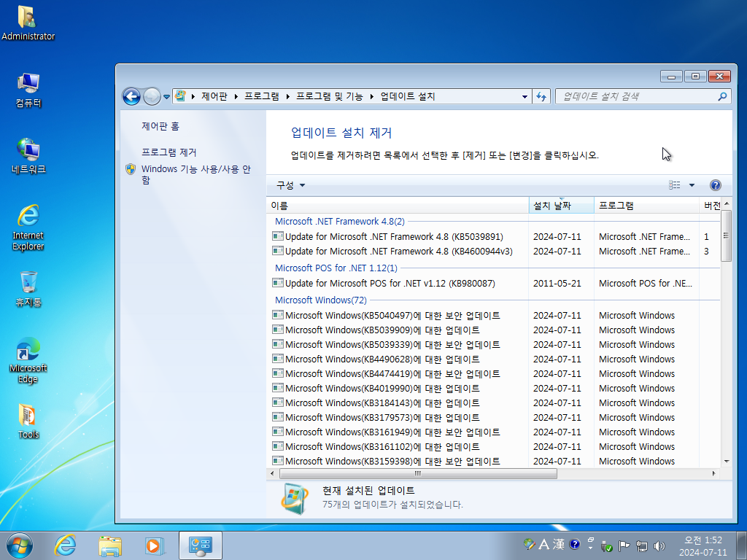Click the Control Panel icon in address bar
The width and height of the screenshot is (747, 560).
180,96
